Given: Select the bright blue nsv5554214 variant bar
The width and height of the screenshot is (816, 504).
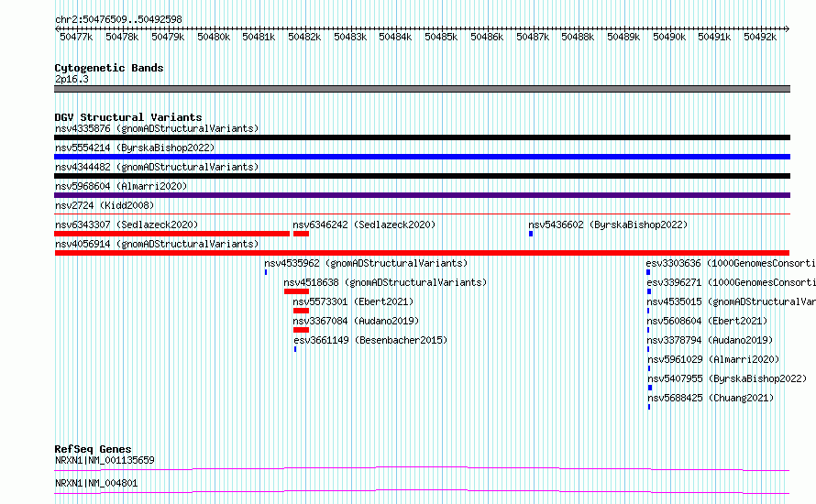Looking at the screenshot, I should [x=422, y=157].
